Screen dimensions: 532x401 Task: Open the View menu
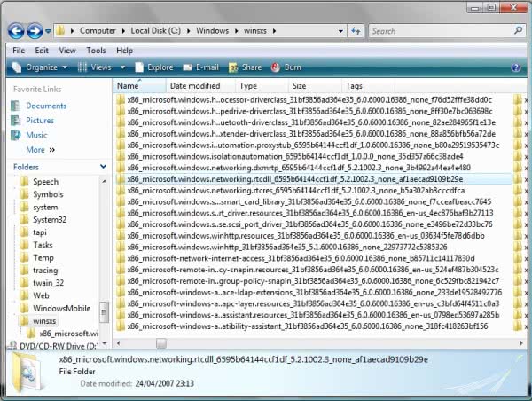(67, 51)
